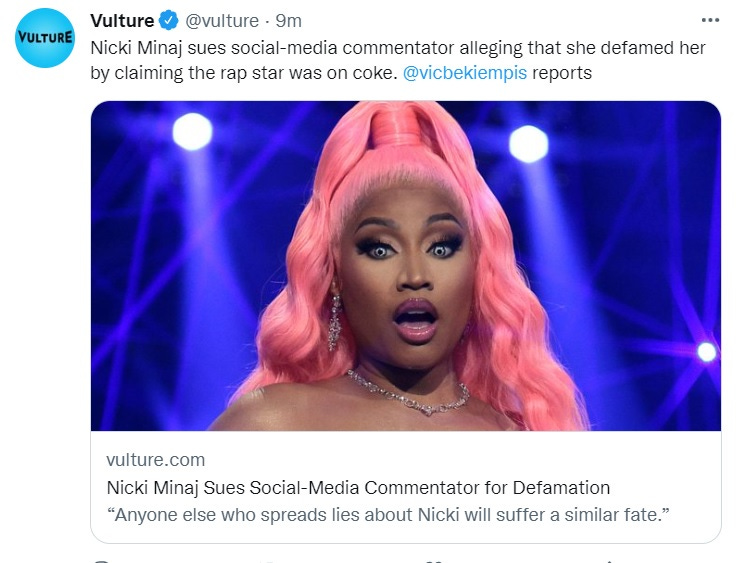Click the @vulture handle
The width and height of the screenshot is (741, 563).
[222, 21]
